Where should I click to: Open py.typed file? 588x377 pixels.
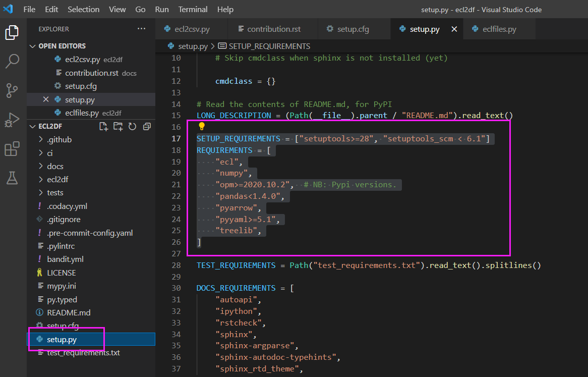click(x=91, y=299)
